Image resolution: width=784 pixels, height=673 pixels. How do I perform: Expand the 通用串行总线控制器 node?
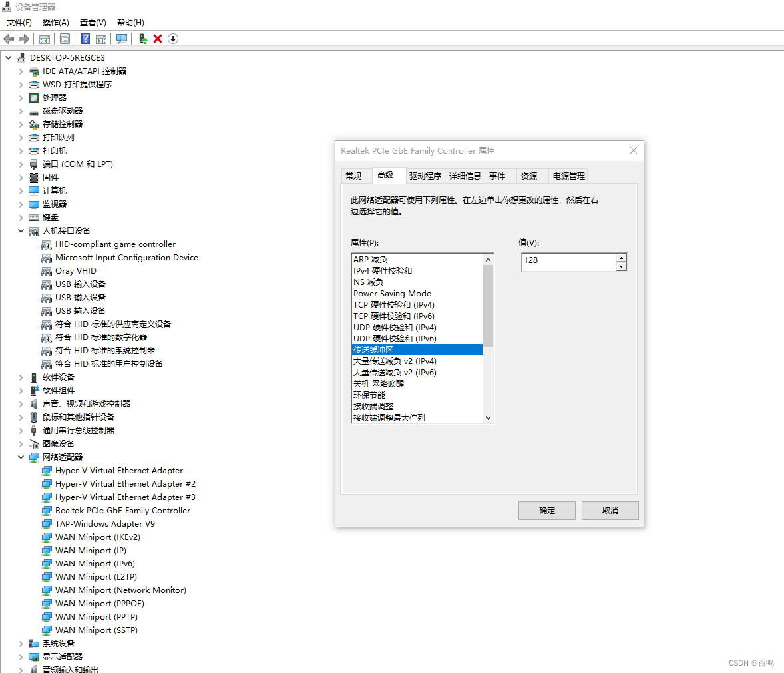pyautogui.click(x=21, y=431)
